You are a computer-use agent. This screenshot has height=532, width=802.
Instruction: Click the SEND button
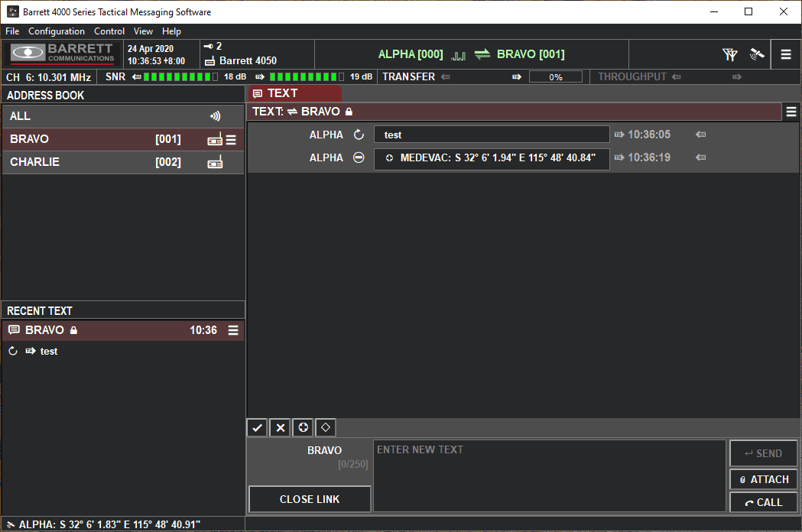pos(763,453)
